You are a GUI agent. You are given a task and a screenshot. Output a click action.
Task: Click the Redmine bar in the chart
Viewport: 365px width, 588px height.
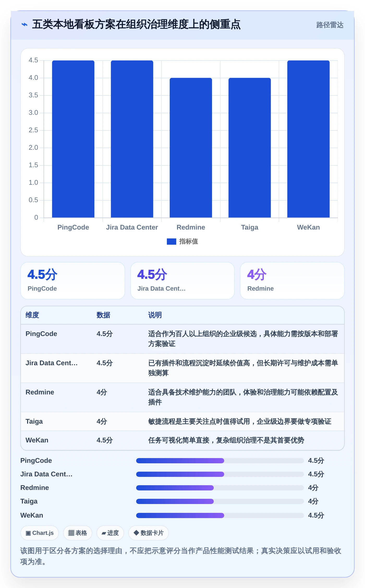click(191, 148)
